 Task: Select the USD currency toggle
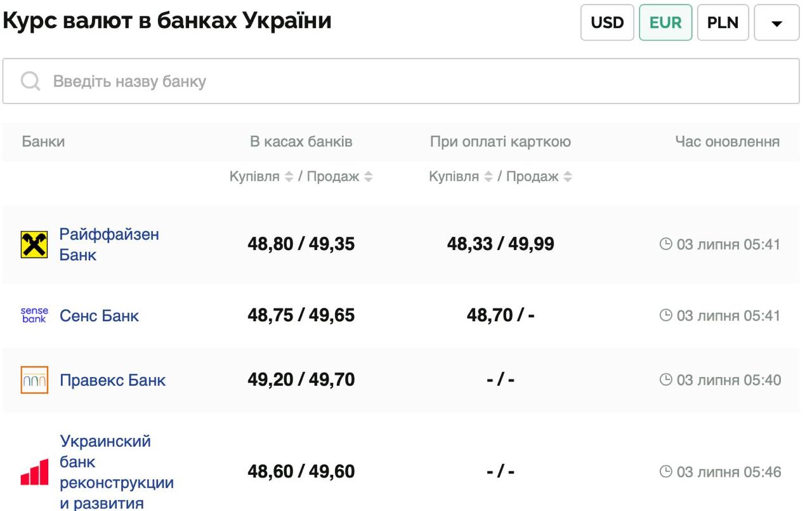(x=606, y=23)
